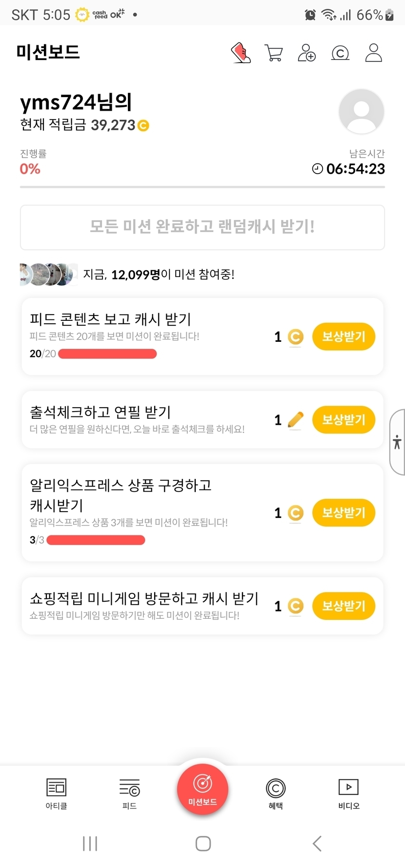Image resolution: width=405 pixels, height=868 pixels.
Task: Tap the participant avatars next to 12,099명
Action: click(x=48, y=275)
